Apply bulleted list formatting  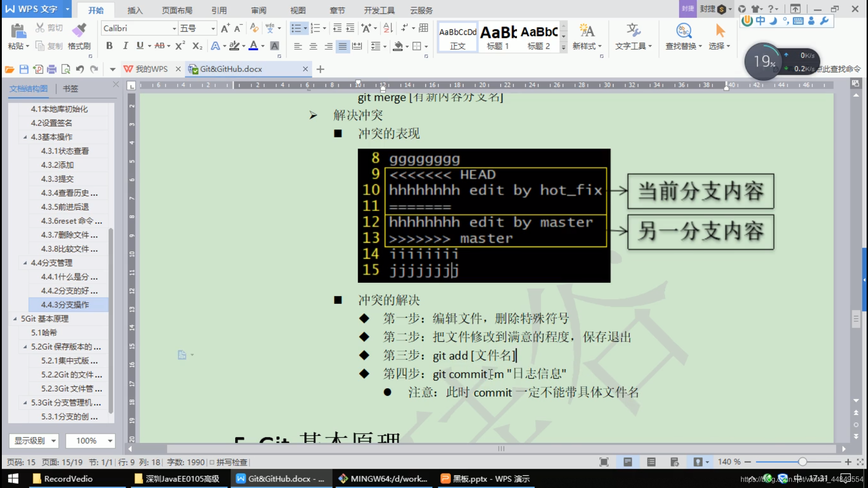pos(296,28)
